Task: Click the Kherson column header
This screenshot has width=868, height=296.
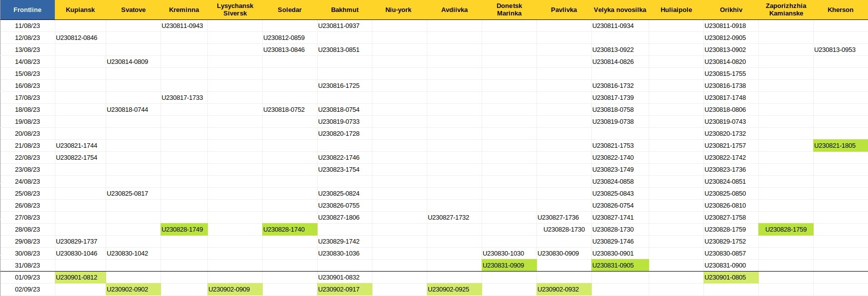Action: click(841, 9)
